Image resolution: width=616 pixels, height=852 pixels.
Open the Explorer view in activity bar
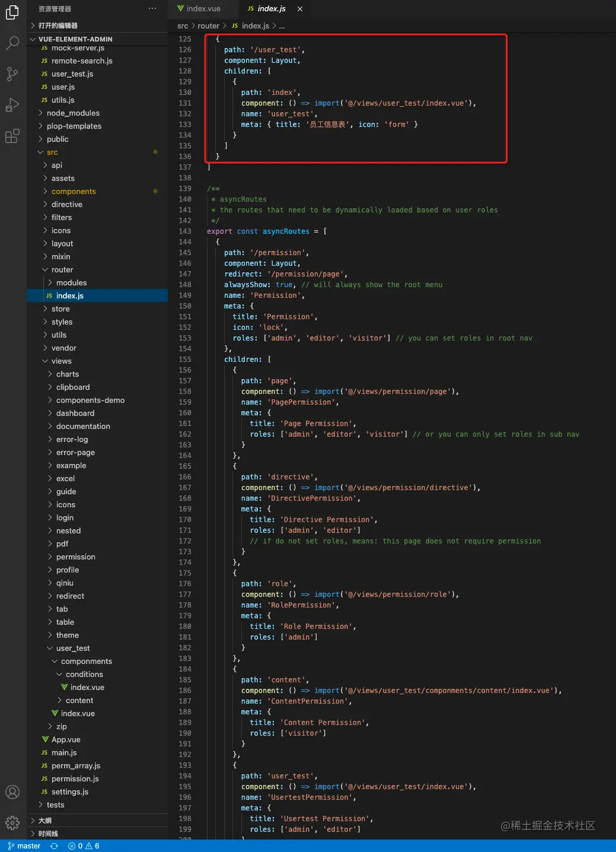12,11
